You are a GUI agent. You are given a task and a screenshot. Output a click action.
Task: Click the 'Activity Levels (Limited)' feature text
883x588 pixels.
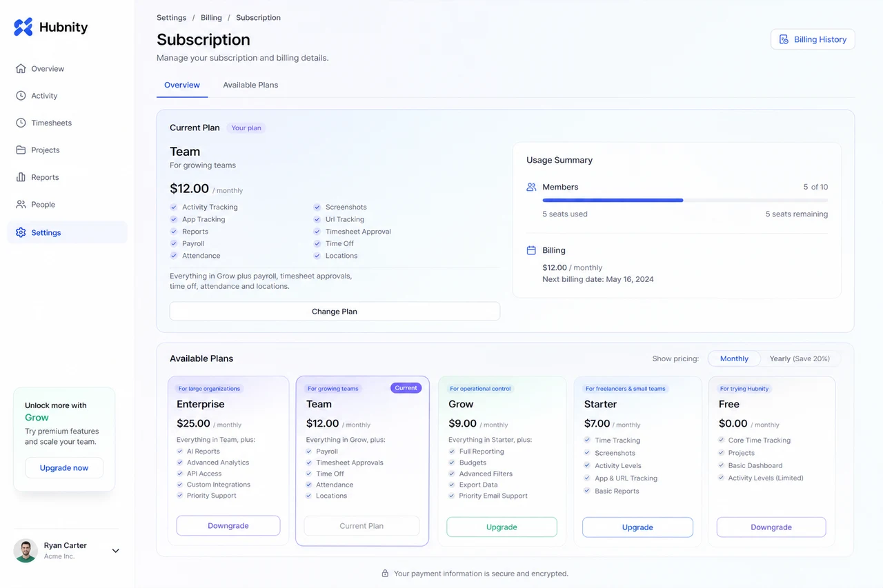click(x=766, y=478)
